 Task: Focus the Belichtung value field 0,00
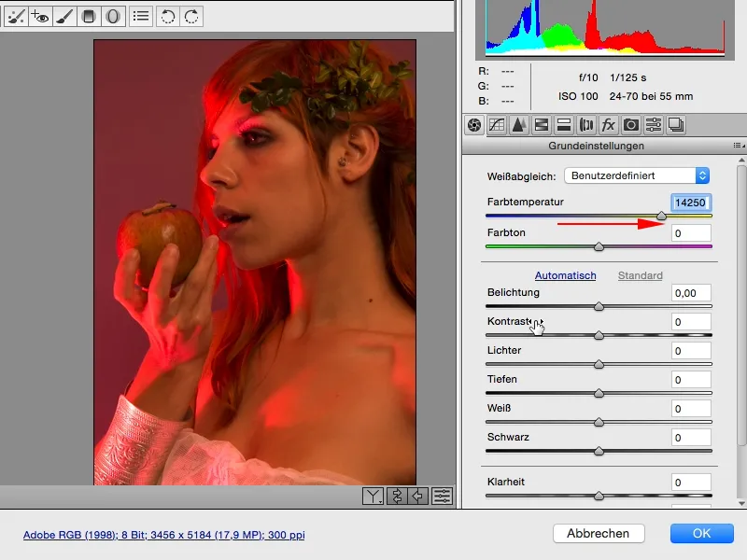pos(691,293)
